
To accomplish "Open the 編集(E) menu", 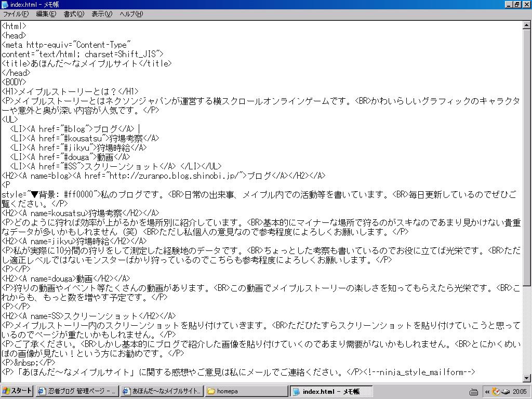I will coord(46,14).
